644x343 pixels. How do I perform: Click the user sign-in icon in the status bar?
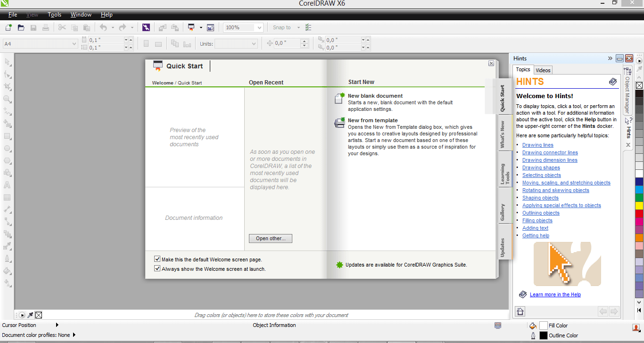pos(636,327)
